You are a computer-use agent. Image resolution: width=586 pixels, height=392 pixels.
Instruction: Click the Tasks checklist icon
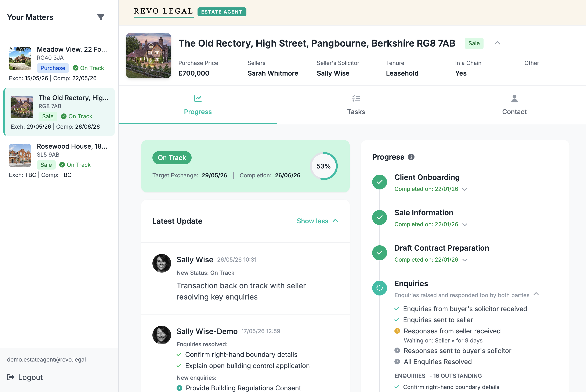click(356, 98)
